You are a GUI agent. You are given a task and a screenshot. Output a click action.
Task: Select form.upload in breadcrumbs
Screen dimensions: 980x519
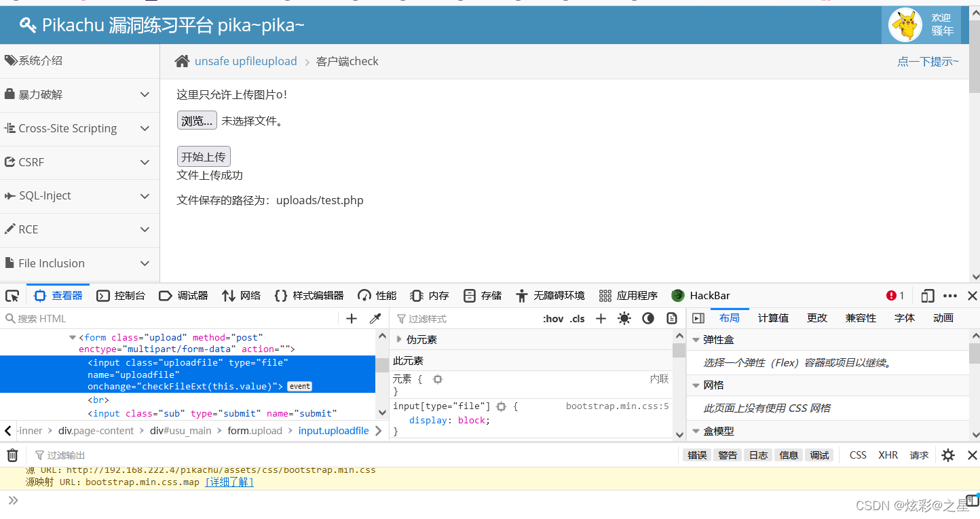click(x=255, y=431)
